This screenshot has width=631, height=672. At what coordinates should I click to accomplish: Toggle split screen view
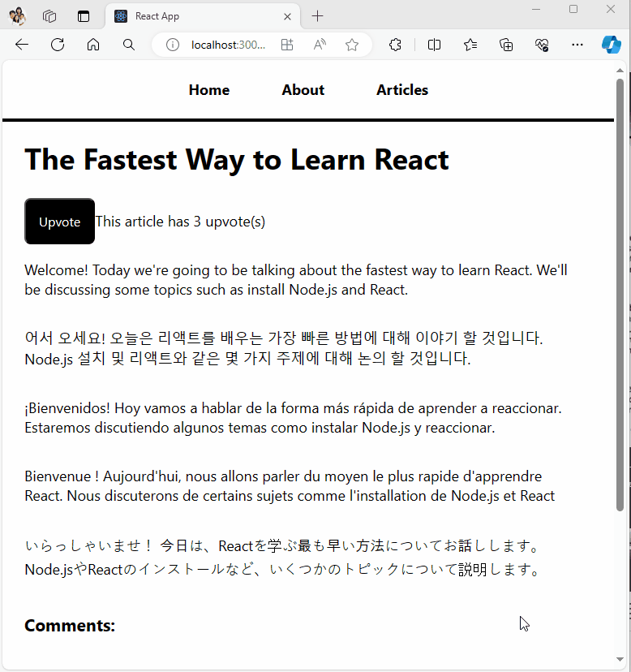click(434, 45)
